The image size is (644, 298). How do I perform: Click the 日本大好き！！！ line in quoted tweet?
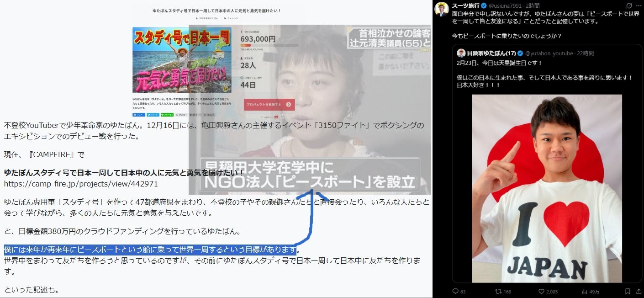[x=478, y=85]
